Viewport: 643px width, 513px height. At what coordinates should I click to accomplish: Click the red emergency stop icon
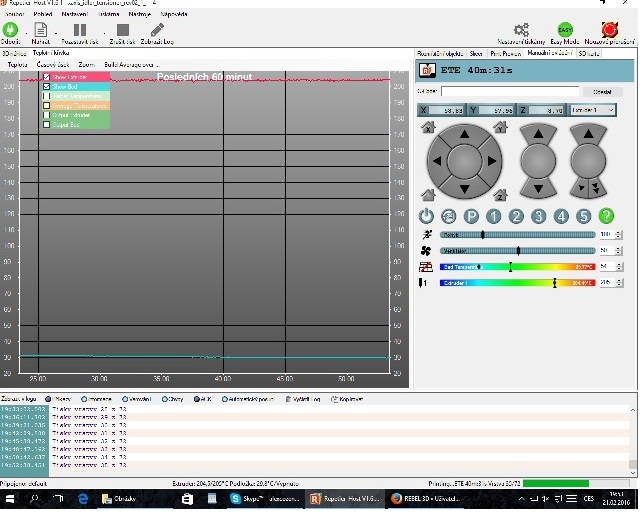coord(609,30)
